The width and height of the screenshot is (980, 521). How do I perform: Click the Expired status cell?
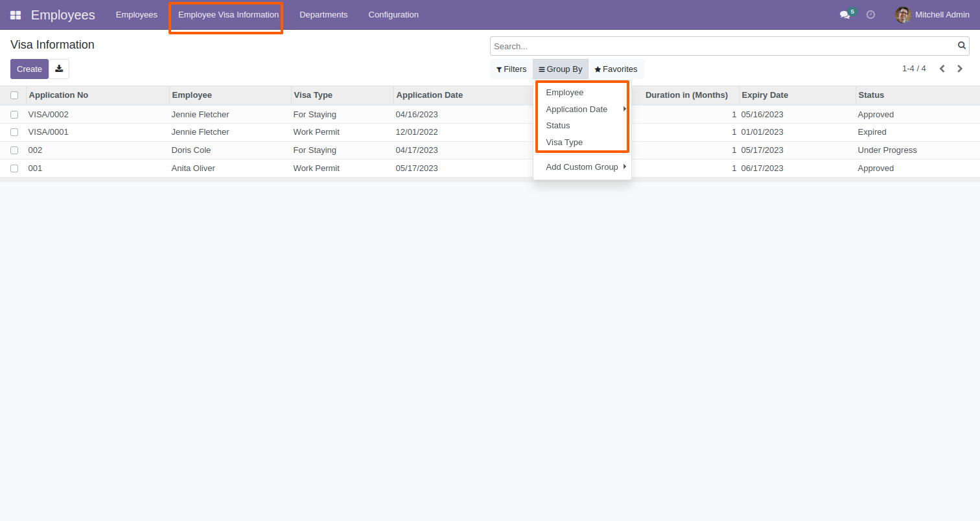(872, 132)
